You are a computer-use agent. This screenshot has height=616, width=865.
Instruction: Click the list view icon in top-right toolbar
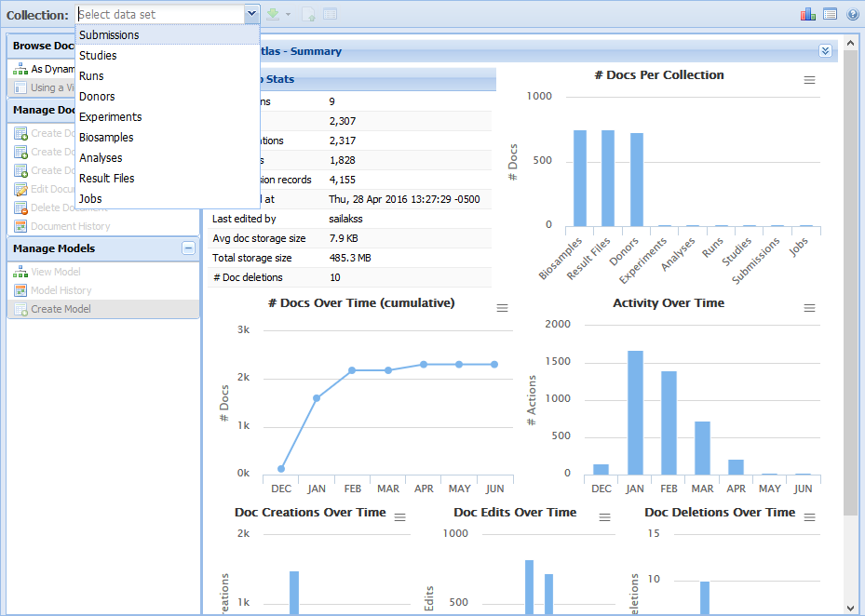point(830,14)
